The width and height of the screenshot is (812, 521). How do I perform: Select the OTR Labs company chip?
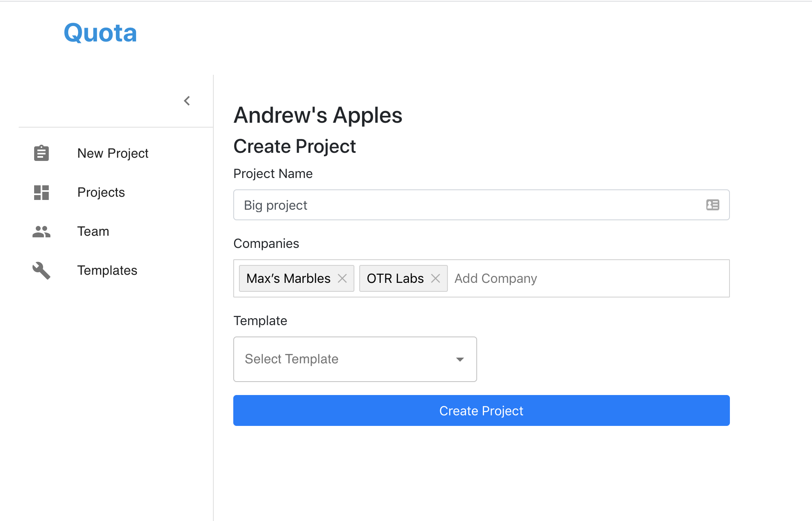(395, 278)
